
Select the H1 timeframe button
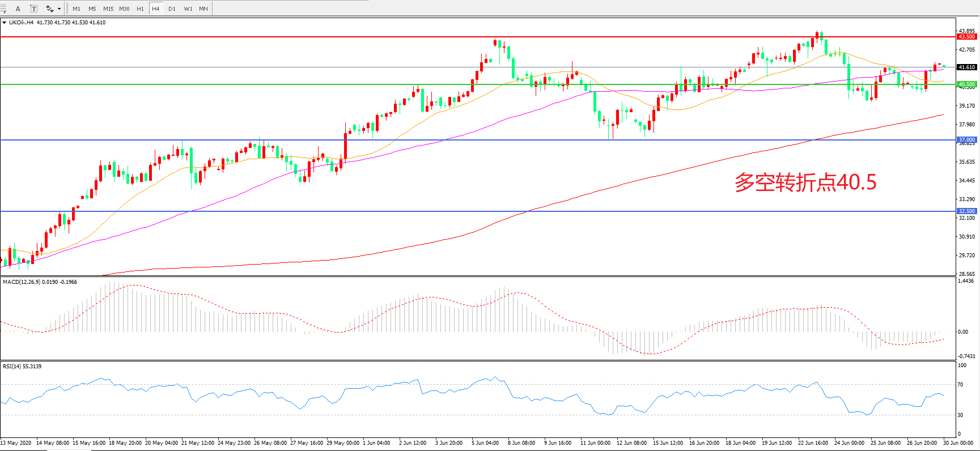pos(140,8)
